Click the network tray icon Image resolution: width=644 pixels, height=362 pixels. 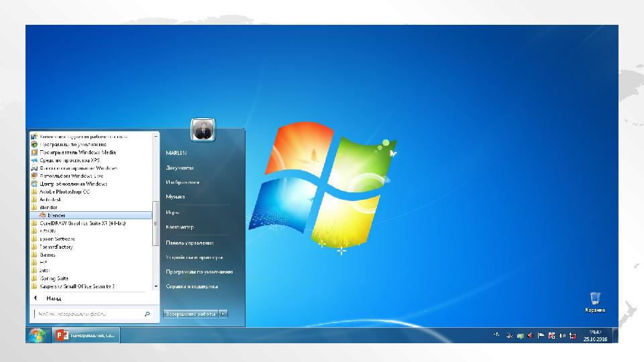coord(572,336)
